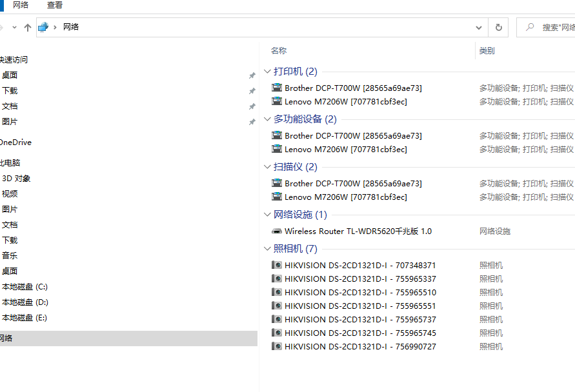
Task: Select 网络 in navigation pane
Action: point(128,338)
